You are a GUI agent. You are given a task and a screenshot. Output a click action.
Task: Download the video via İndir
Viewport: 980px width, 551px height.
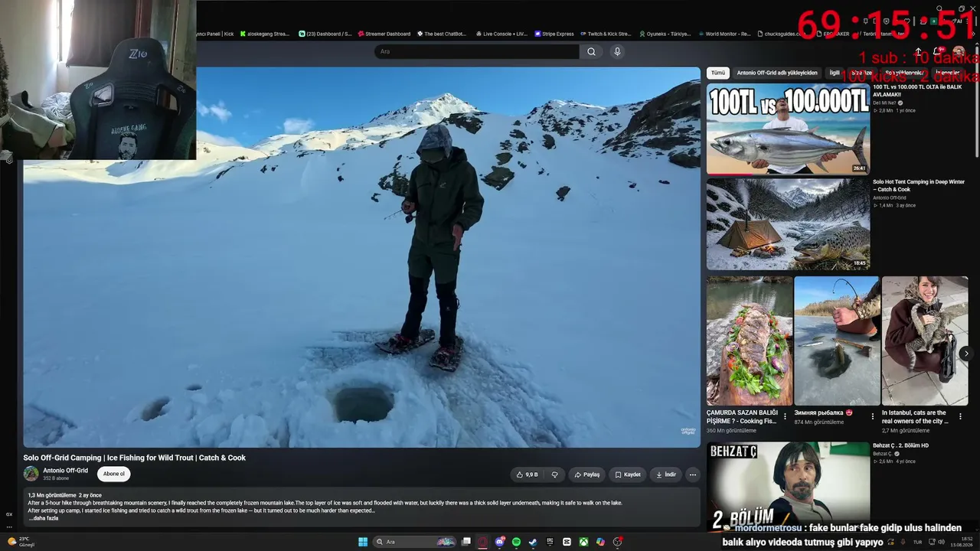666,474
